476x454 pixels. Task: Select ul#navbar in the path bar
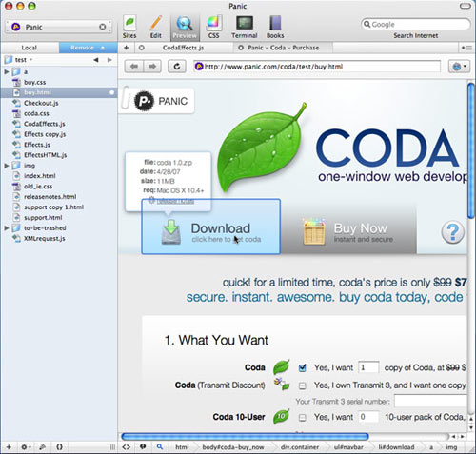click(x=348, y=447)
